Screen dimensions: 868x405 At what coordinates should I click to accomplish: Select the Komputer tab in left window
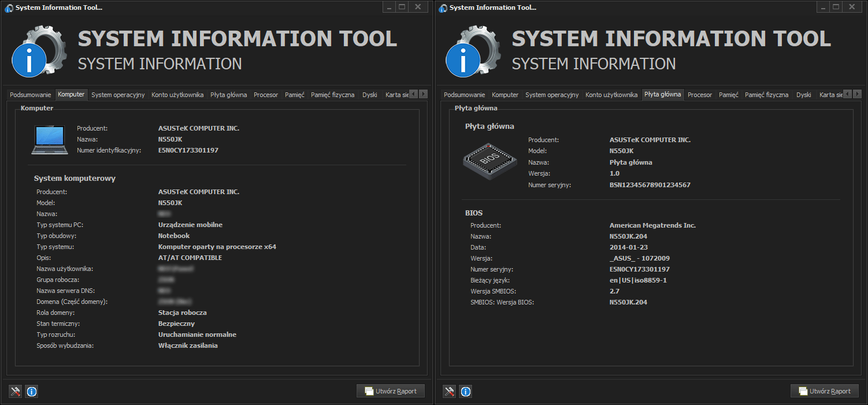[x=71, y=94]
